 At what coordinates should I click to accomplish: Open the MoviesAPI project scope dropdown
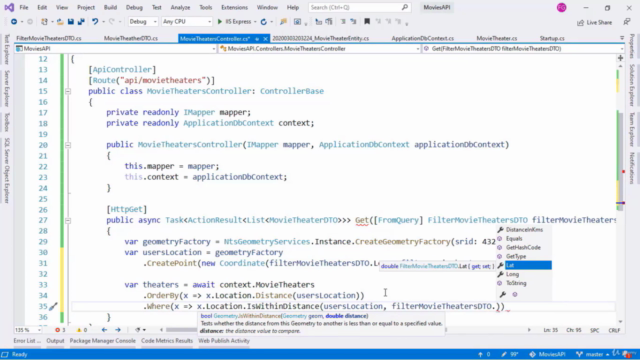(116, 49)
